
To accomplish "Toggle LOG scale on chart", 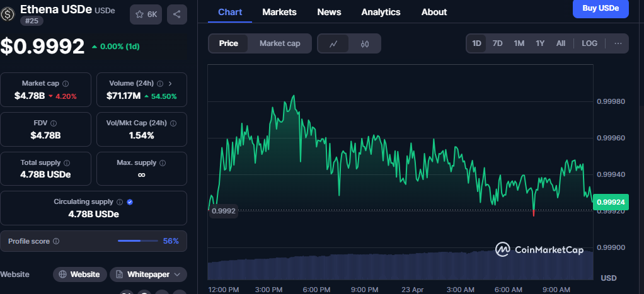I will tap(589, 43).
